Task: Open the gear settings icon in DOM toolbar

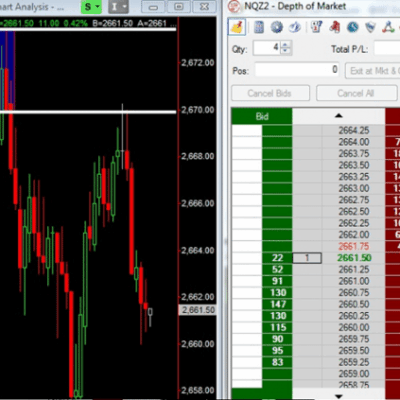Action: (x=276, y=27)
